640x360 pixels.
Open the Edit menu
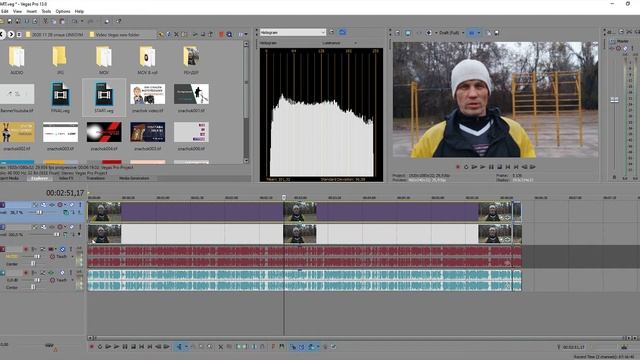point(4,11)
